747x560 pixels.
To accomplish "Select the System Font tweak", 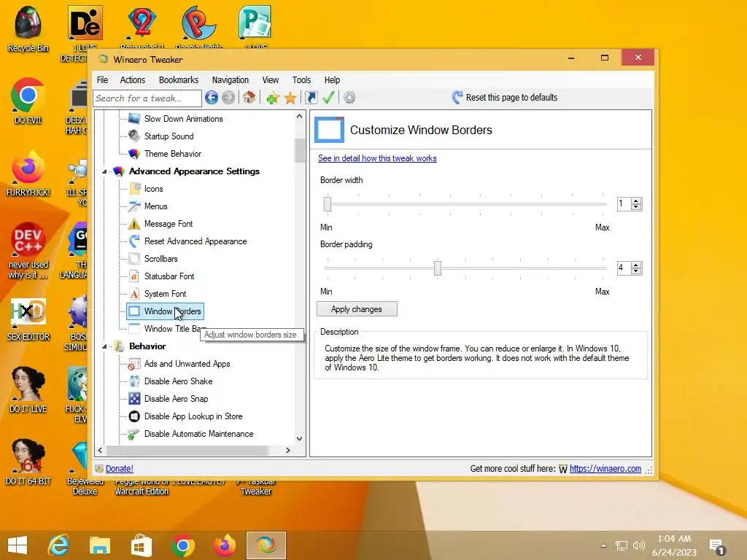I will tap(165, 294).
